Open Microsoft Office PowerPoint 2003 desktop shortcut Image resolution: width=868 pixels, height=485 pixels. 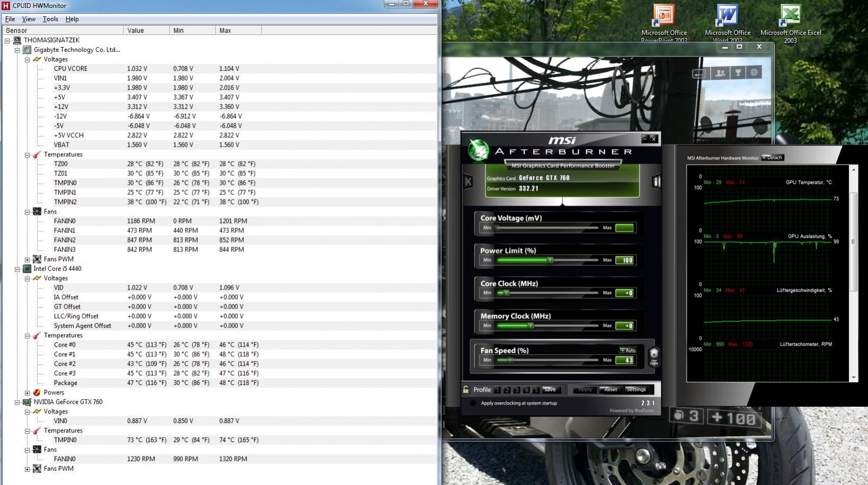tap(664, 23)
